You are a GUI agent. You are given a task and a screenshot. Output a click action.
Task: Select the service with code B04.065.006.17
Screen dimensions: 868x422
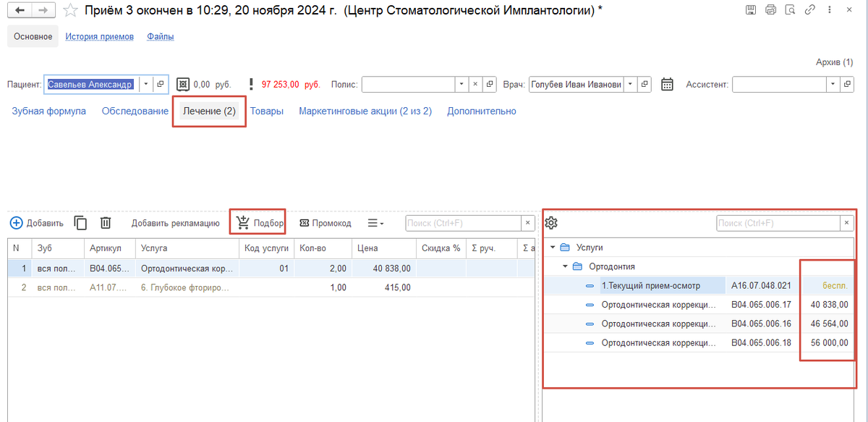point(699,305)
